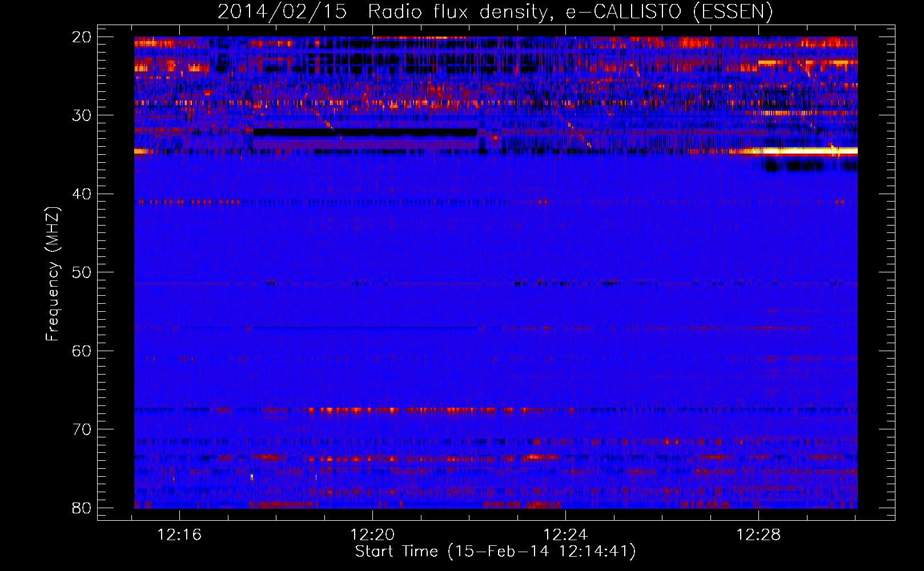
Task: Click the 50 MHz frequency tick label
Action: (x=82, y=272)
